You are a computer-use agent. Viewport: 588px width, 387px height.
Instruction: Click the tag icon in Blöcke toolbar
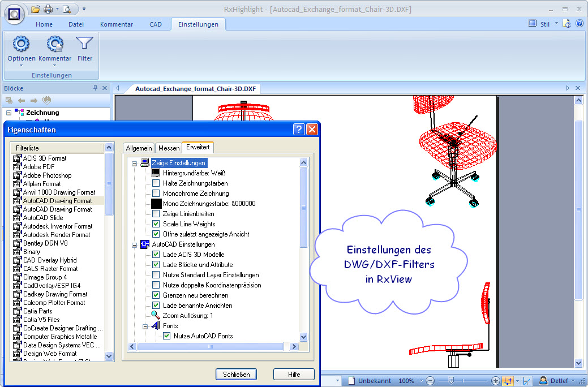(x=46, y=100)
